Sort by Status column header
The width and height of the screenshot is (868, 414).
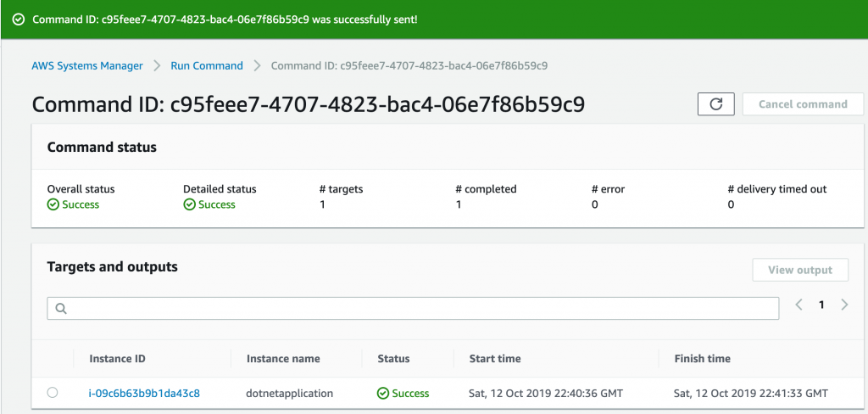point(393,359)
